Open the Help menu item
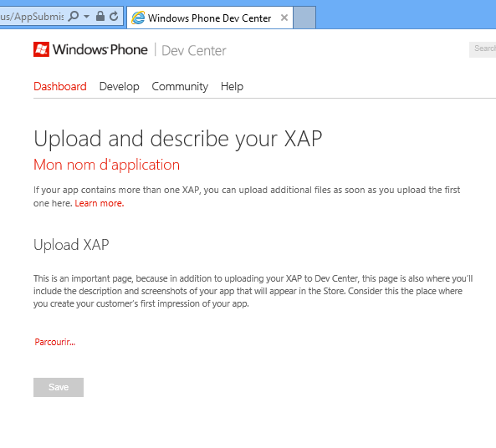Viewport: 496px width, 448px height. click(x=232, y=86)
